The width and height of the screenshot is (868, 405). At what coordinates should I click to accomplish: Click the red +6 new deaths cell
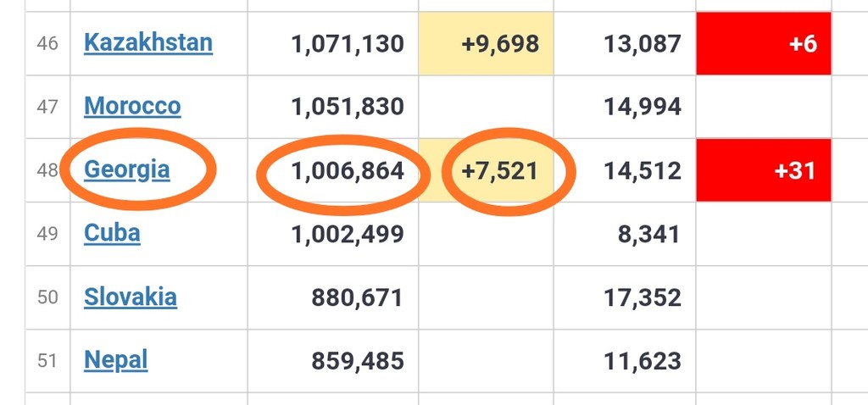tap(764, 44)
